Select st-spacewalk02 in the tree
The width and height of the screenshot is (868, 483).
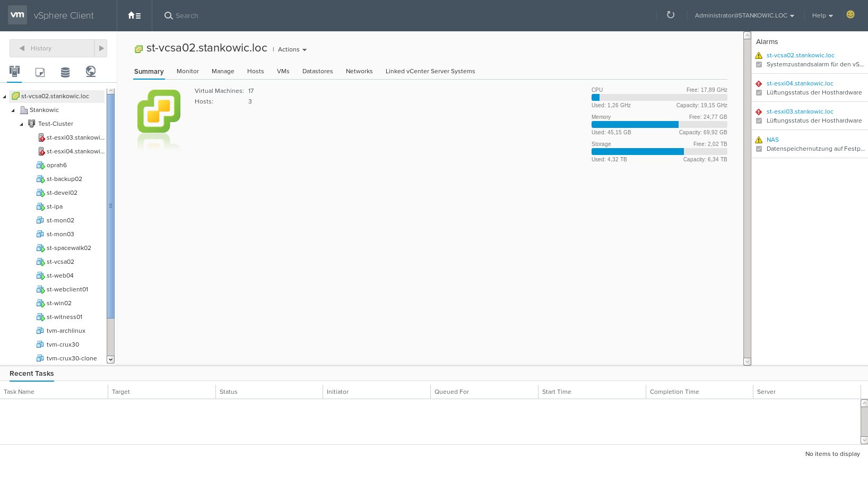(x=68, y=248)
